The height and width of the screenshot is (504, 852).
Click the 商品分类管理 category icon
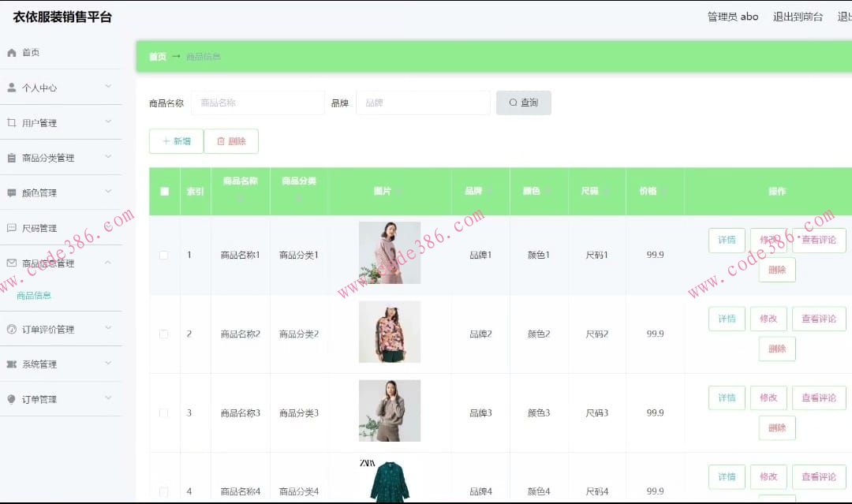tap(11, 157)
